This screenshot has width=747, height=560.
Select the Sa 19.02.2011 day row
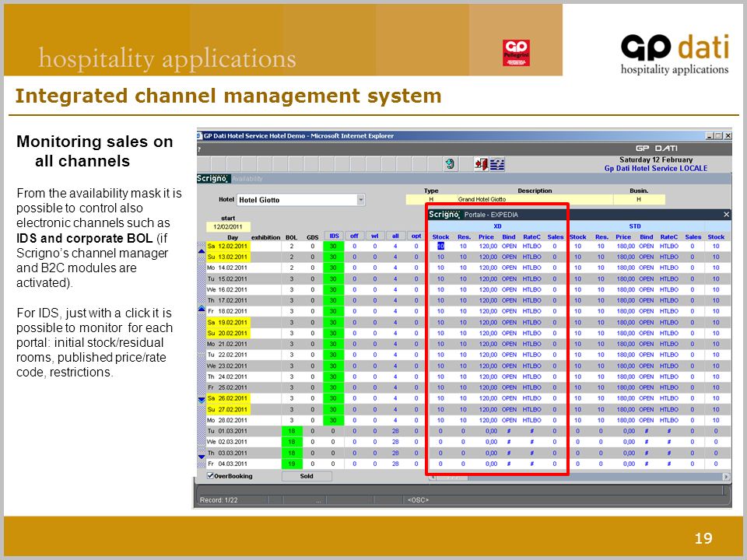(x=228, y=322)
